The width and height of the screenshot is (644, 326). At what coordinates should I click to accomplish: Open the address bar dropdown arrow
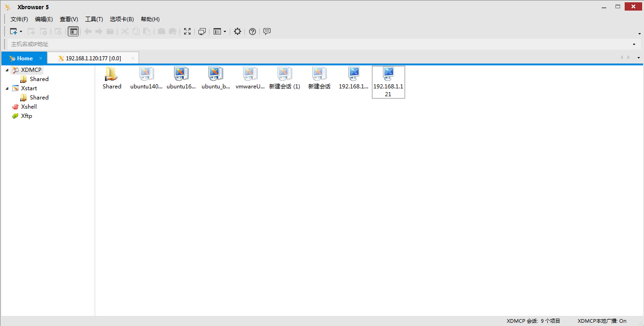634,44
